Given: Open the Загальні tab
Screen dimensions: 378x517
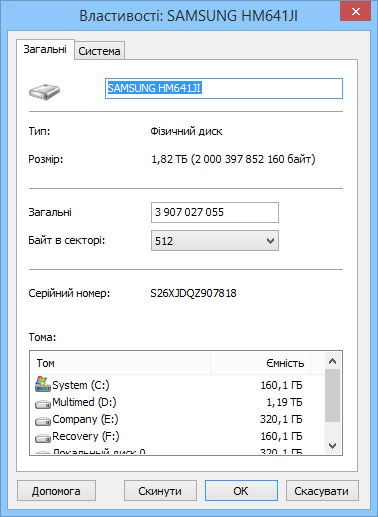Looking at the screenshot, I should 45,49.
